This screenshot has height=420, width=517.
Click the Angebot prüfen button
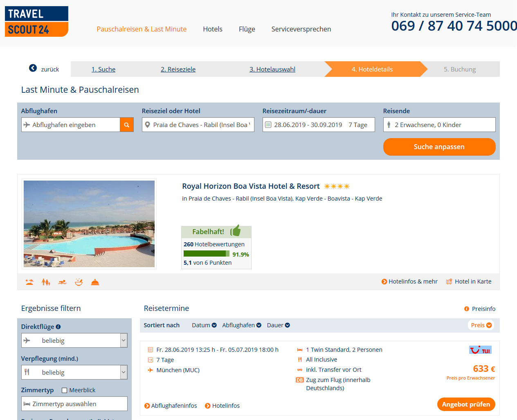tap(466, 404)
